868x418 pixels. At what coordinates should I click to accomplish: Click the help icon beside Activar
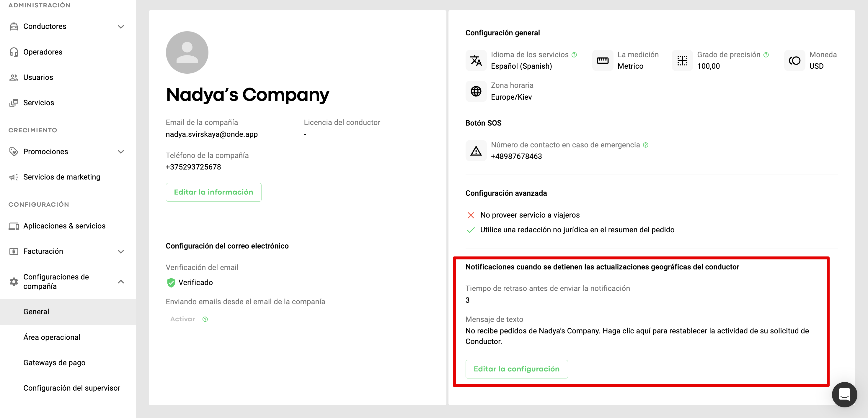(205, 319)
